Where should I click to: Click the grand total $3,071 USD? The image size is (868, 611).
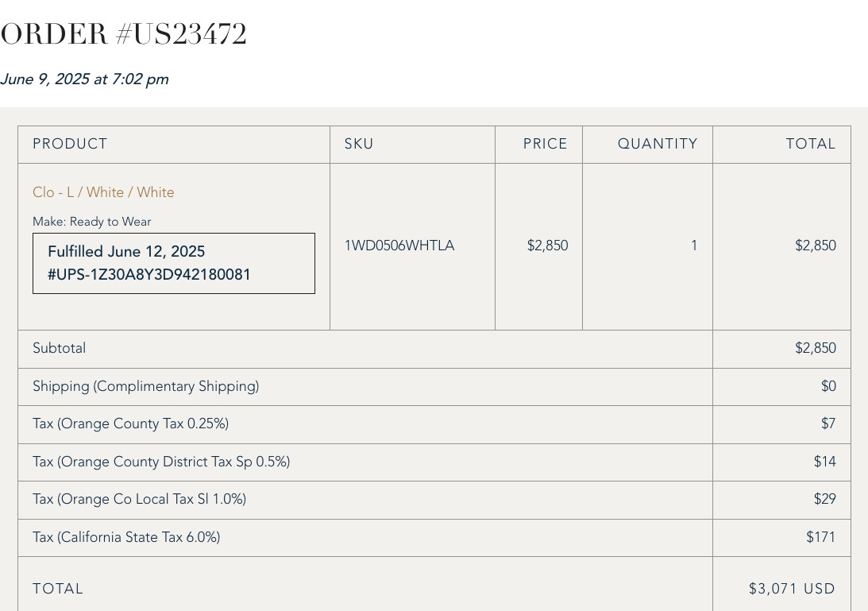point(792,588)
